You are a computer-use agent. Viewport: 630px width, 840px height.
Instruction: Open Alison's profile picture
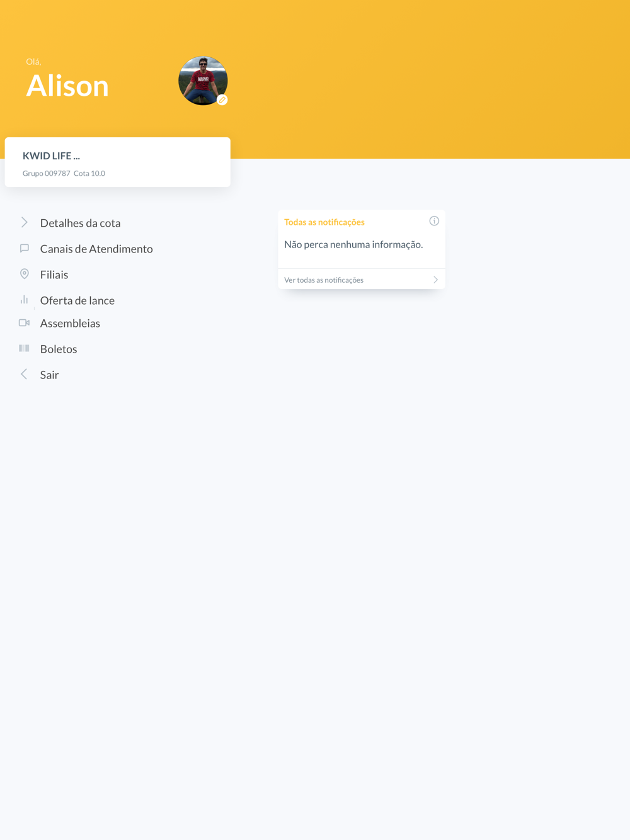(203, 81)
